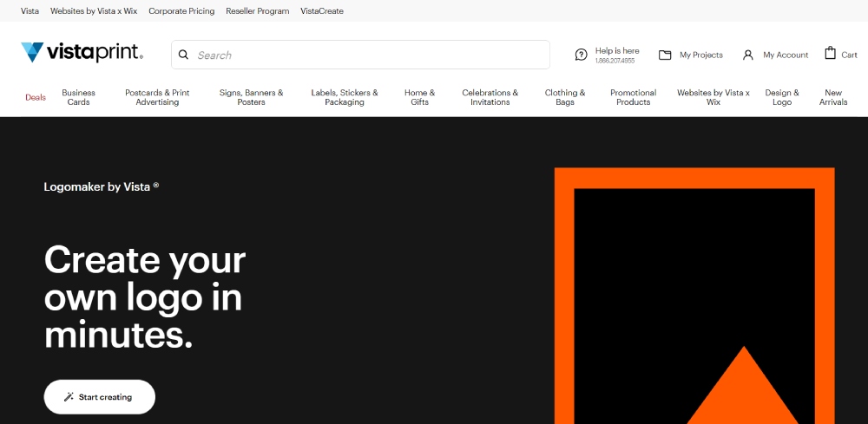Click the Vistaprint logo

click(82, 53)
